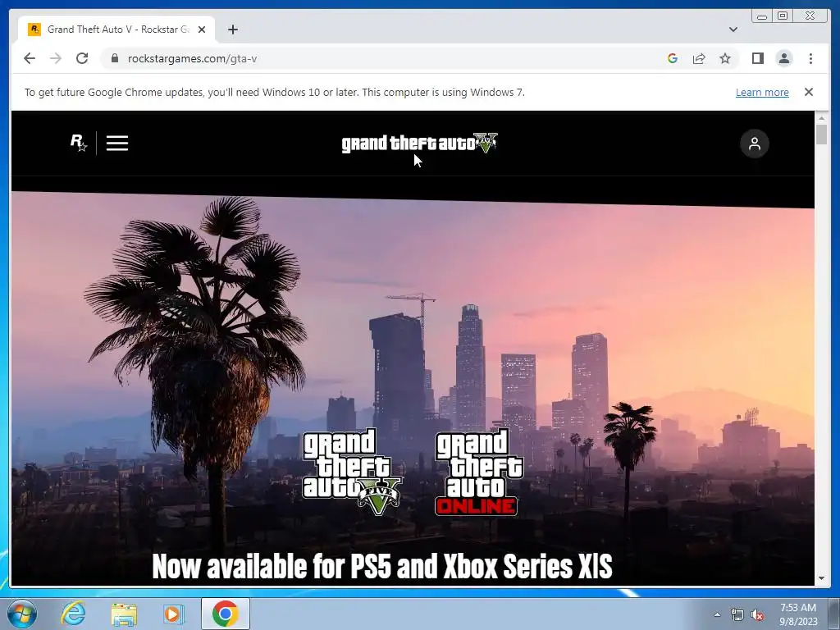Select the Grand Theft Auto V browser tab

coord(116,30)
